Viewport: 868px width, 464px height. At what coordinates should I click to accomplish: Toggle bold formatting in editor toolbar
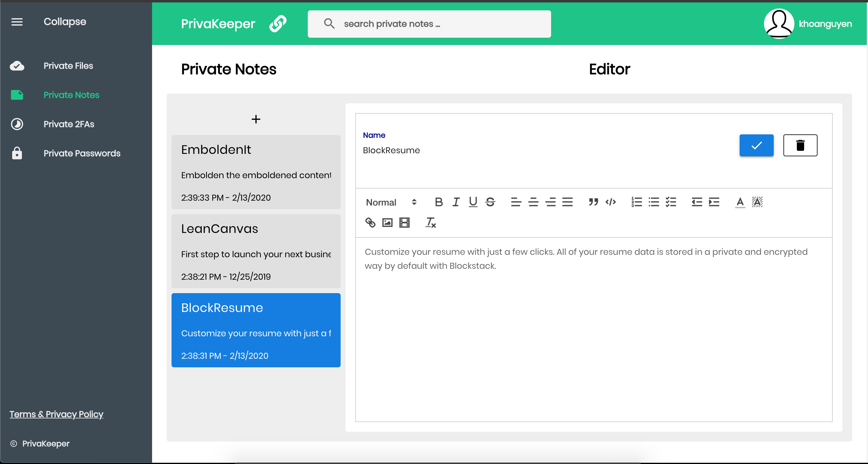[438, 202]
